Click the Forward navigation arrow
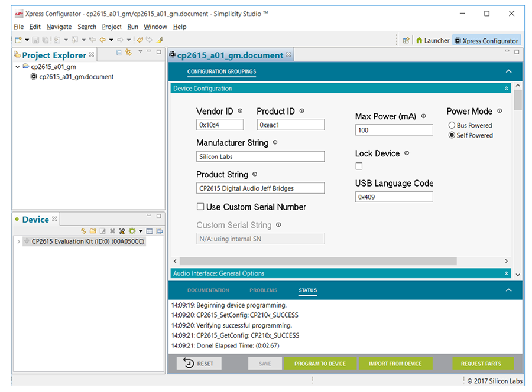The image size is (532, 392). (120, 40)
